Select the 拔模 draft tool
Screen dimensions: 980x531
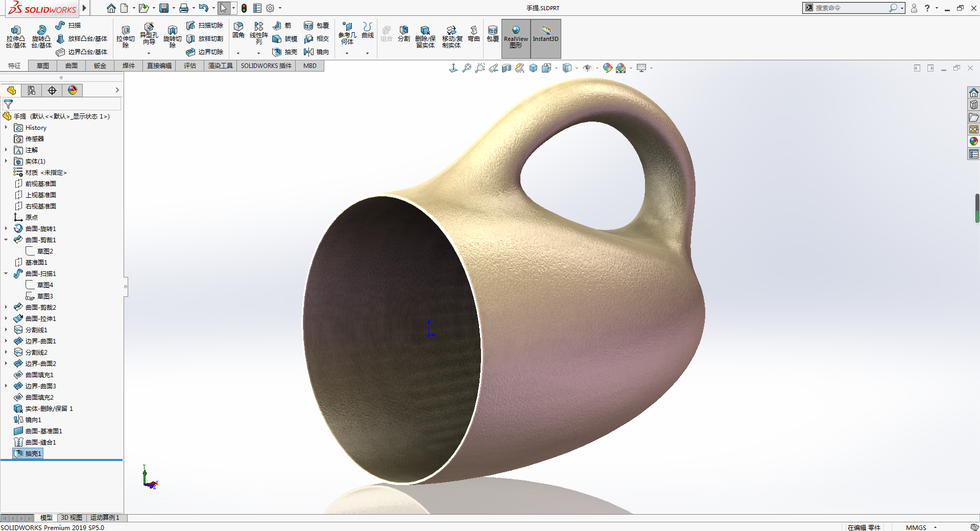pos(284,39)
